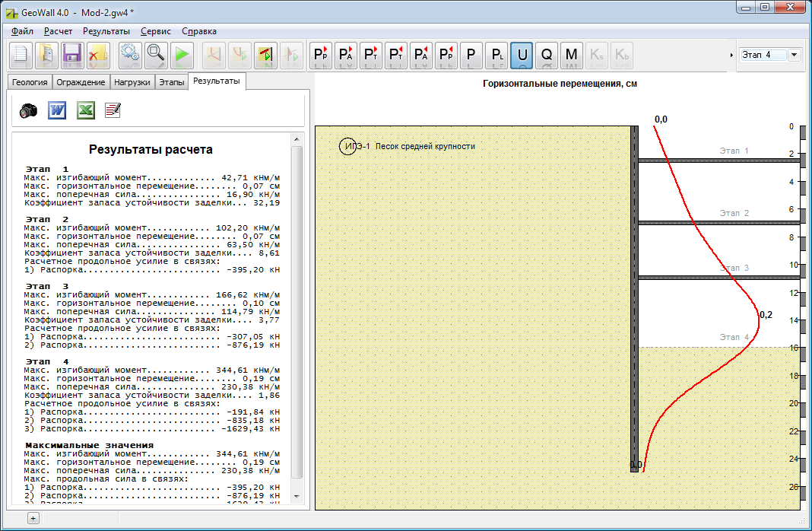Export results to Excel
Screen dimensions: 812x531
coord(85,110)
